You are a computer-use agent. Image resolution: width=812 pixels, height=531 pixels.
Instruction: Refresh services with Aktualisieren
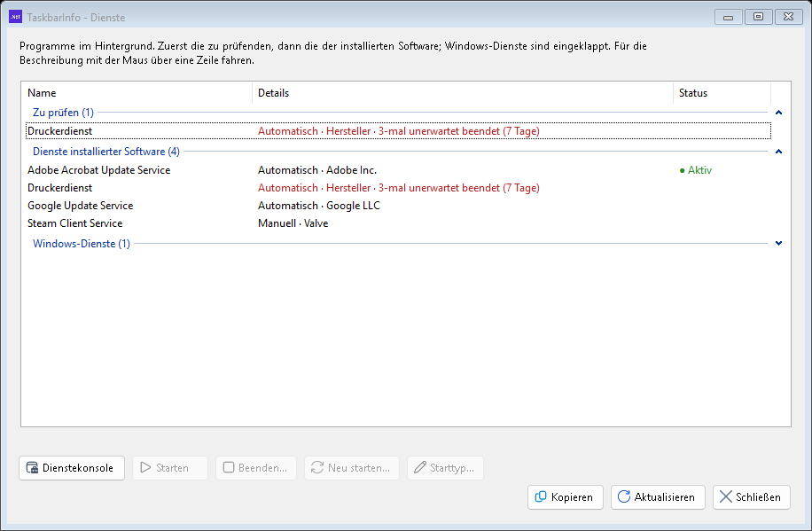[x=658, y=497]
